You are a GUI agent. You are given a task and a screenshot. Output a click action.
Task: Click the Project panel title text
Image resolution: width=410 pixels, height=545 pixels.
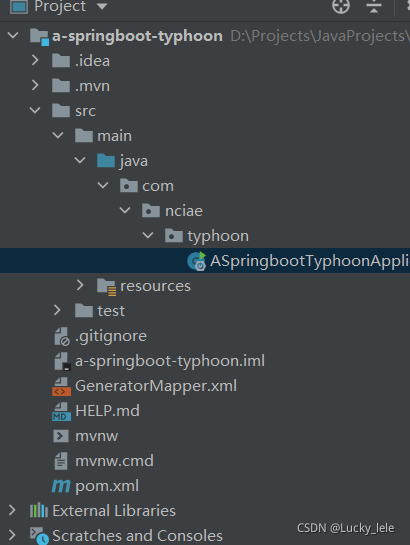coord(60,6)
